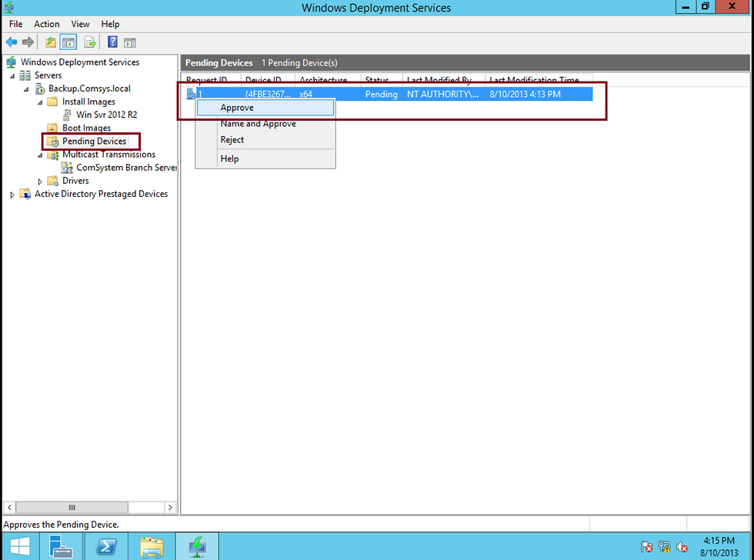Open File Explorer from the taskbar
This screenshot has width=754, height=560.
(152, 547)
